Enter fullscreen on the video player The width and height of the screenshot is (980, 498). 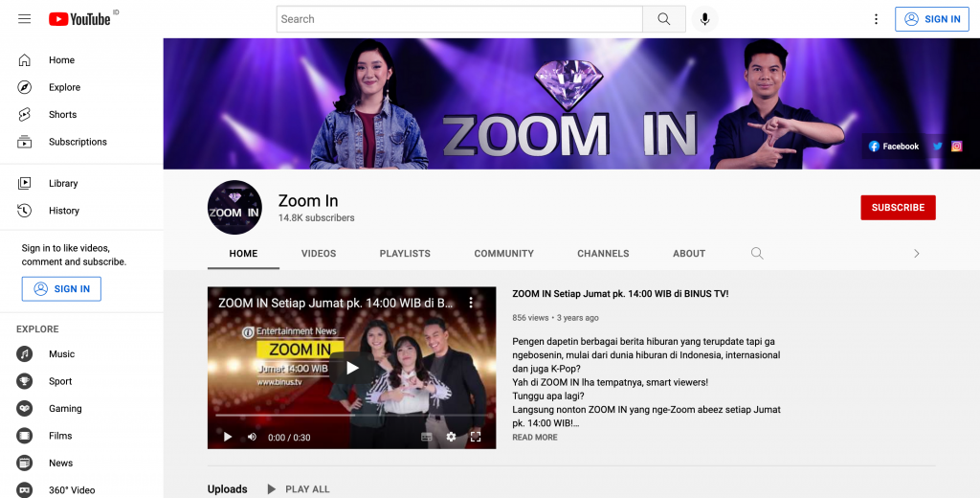[x=476, y=437]
